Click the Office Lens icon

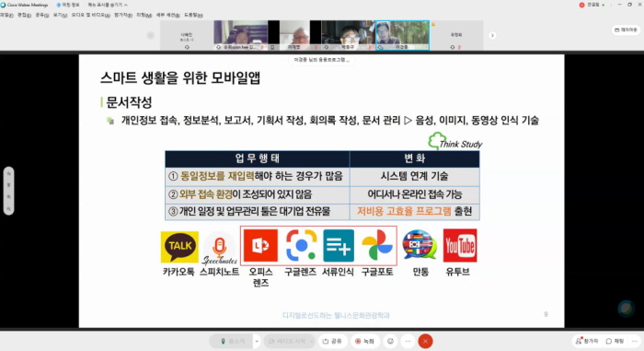tap(260, 246)
